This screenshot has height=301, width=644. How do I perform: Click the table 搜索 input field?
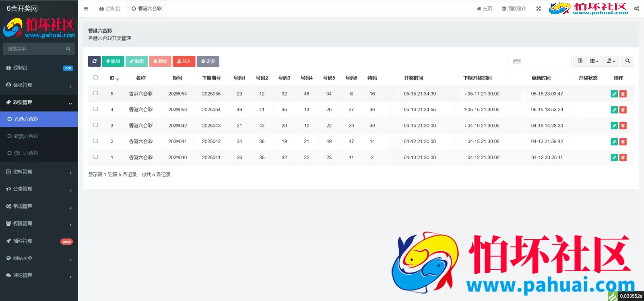tap(539, 61)
